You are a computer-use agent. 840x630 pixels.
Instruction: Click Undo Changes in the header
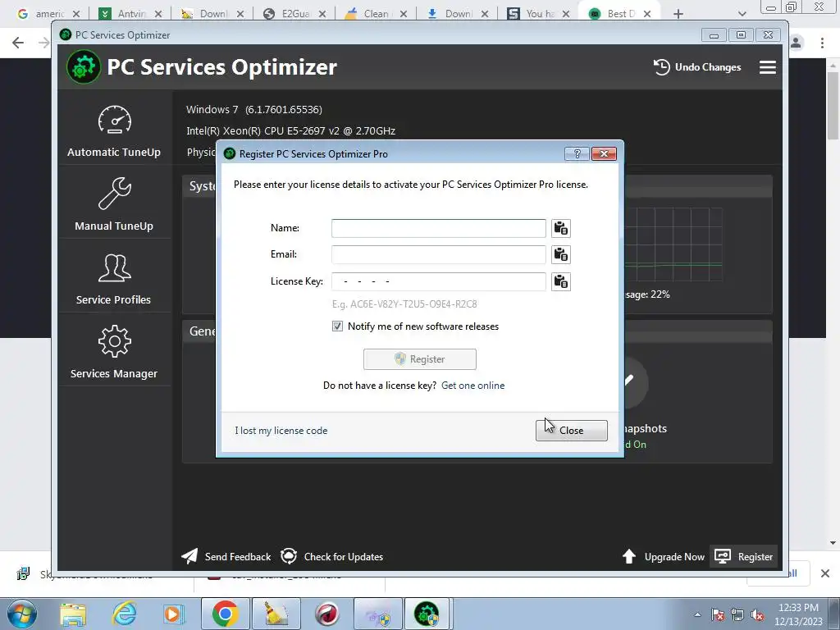click(x=697, y=67)
